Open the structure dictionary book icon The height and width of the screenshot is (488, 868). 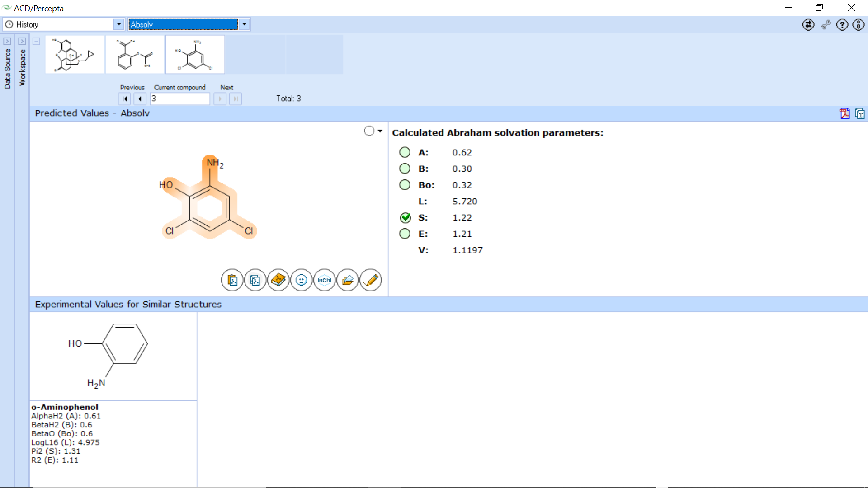point(278,280)
